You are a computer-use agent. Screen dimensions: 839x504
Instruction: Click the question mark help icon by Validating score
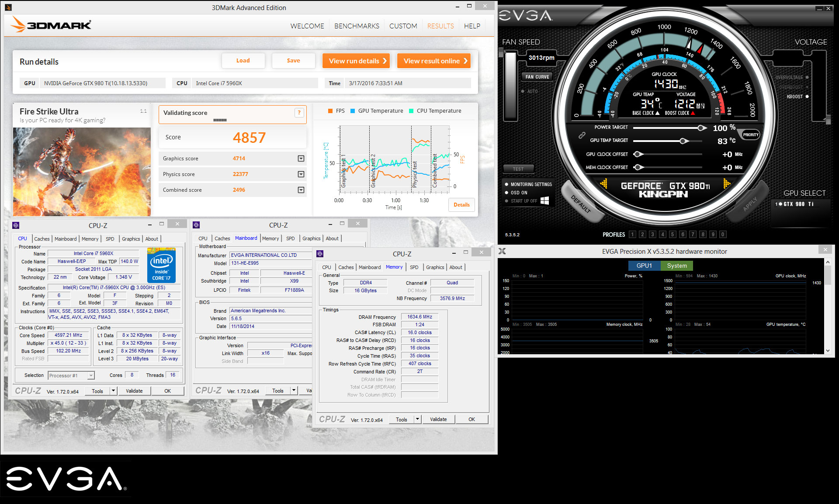[x=299, y=113]
